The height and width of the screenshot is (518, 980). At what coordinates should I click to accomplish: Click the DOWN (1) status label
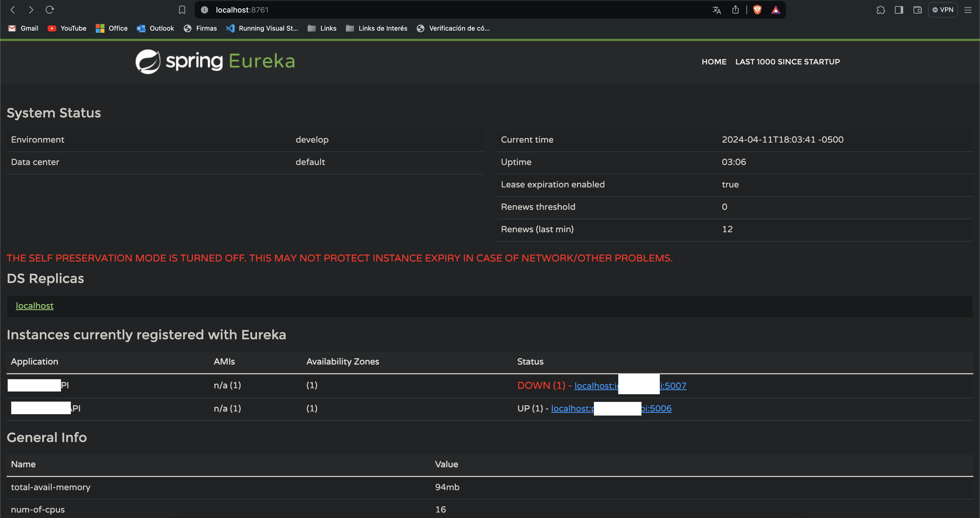point(541,385)
